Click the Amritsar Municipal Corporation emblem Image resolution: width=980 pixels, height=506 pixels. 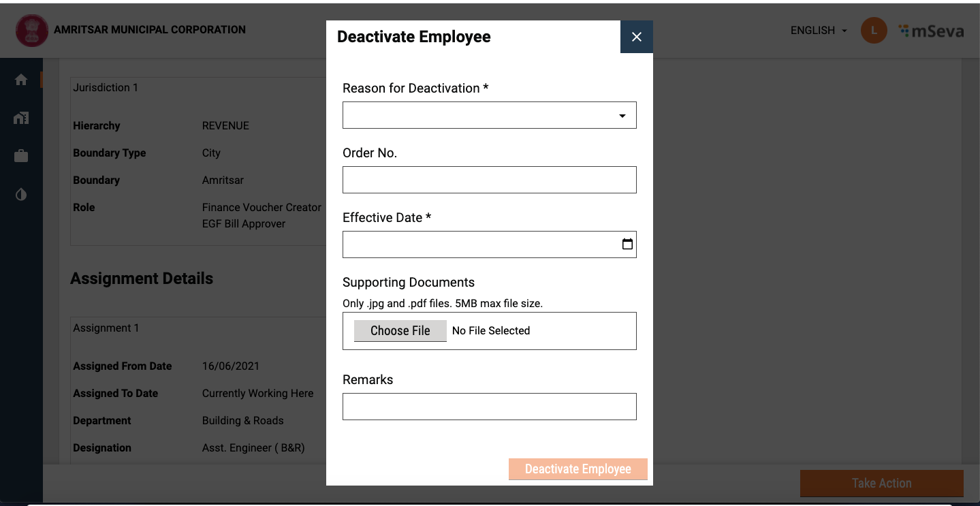pyautogui.click(x=32, y=31)
